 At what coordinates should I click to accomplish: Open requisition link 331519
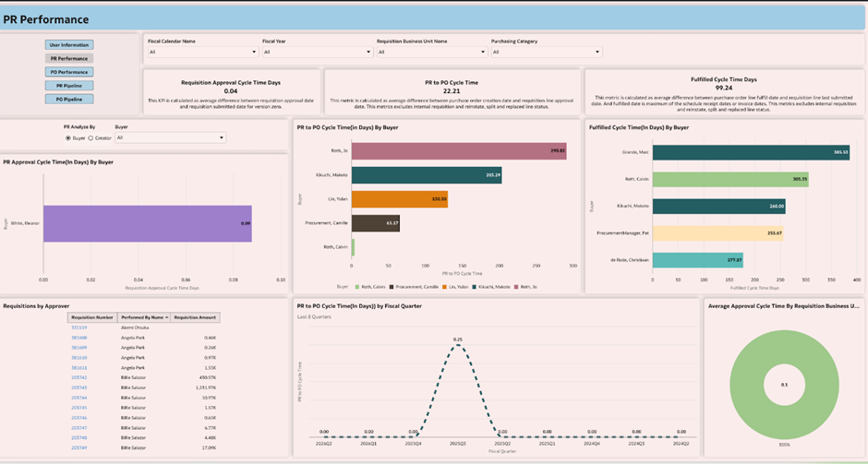coord(79,327)
